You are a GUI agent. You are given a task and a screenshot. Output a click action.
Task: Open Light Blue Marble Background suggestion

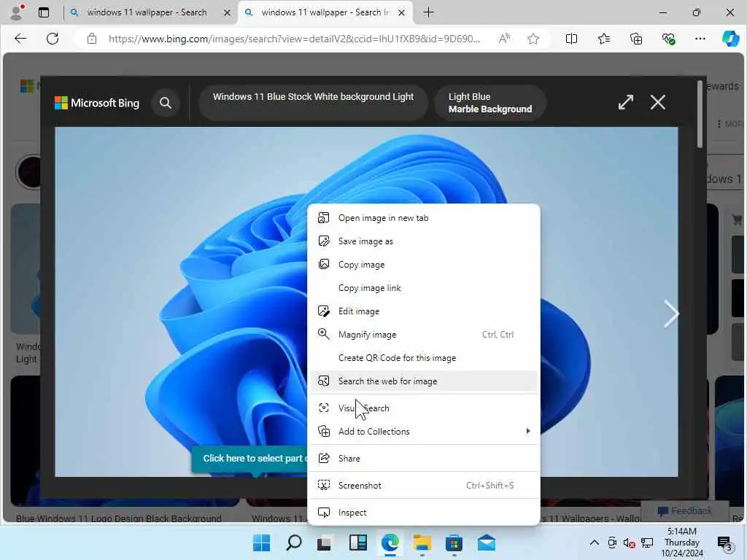tap(490, 102)
